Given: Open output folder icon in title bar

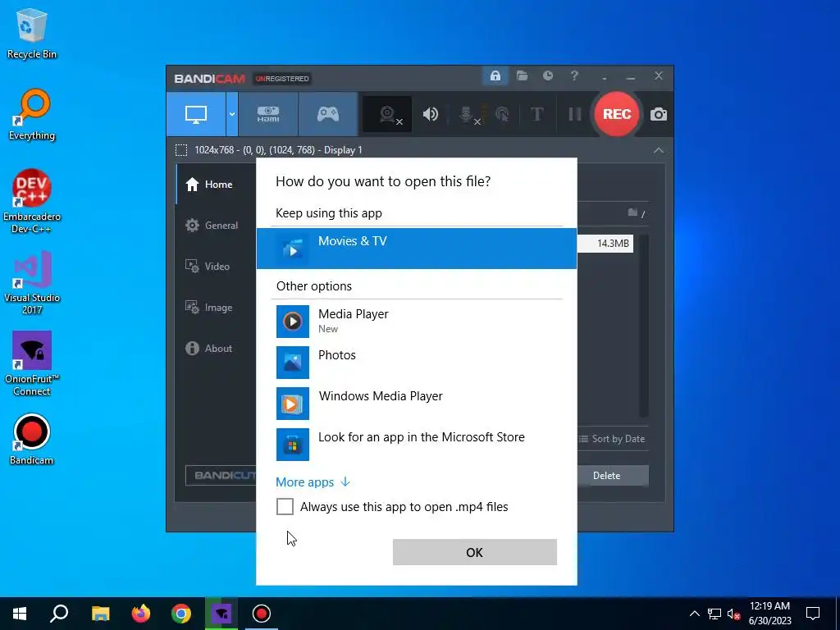Looking at the screenshot, I should (x=522, y=76).
